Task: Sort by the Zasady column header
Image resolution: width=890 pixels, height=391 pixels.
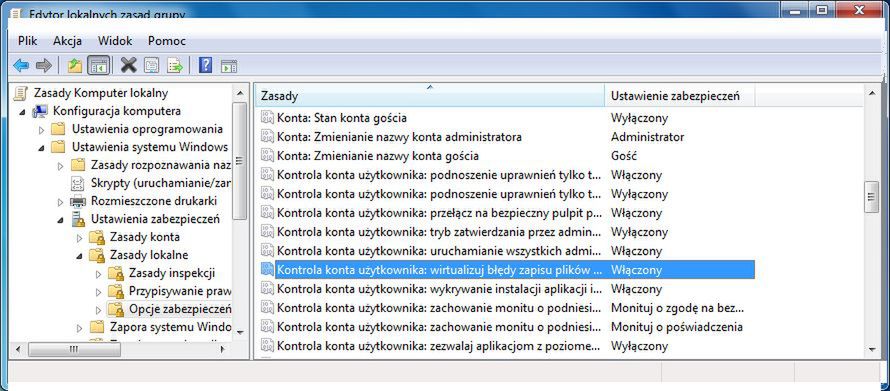Action: pos(430,96)
